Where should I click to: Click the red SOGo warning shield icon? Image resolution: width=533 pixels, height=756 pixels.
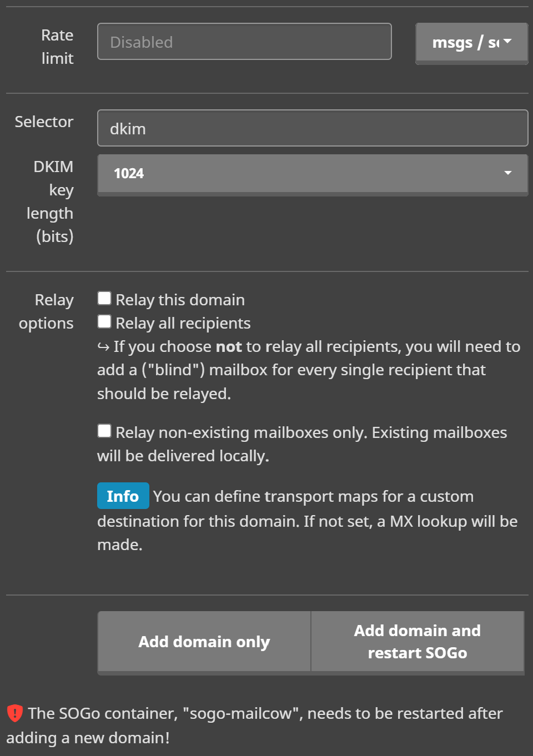point(15,713)
